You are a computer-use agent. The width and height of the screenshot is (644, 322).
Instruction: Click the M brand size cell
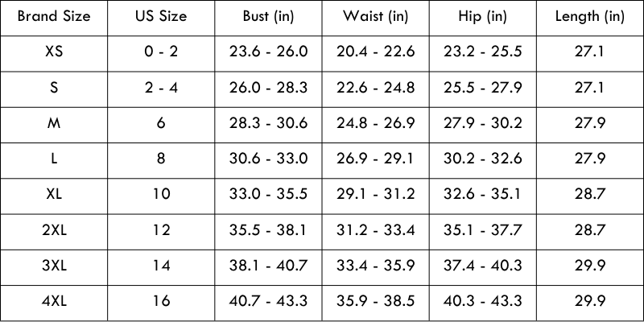54,123
